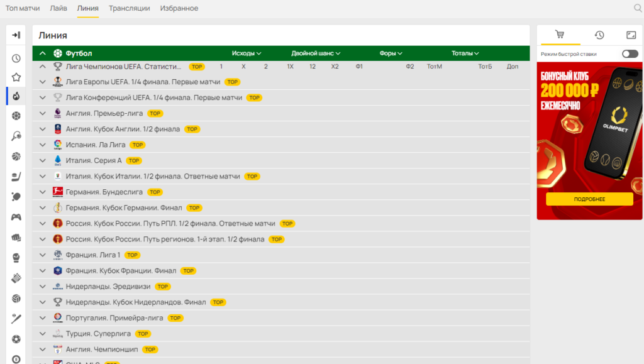
Task: Open Россия. Кубок России. Путь регионов row
Action: click(281, 240)
